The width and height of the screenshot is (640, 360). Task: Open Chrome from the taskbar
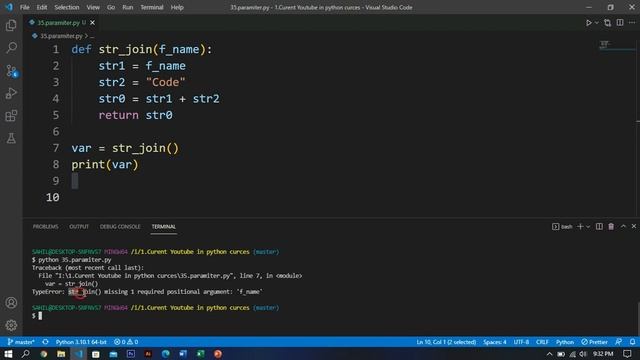click(x=44, y=354)
